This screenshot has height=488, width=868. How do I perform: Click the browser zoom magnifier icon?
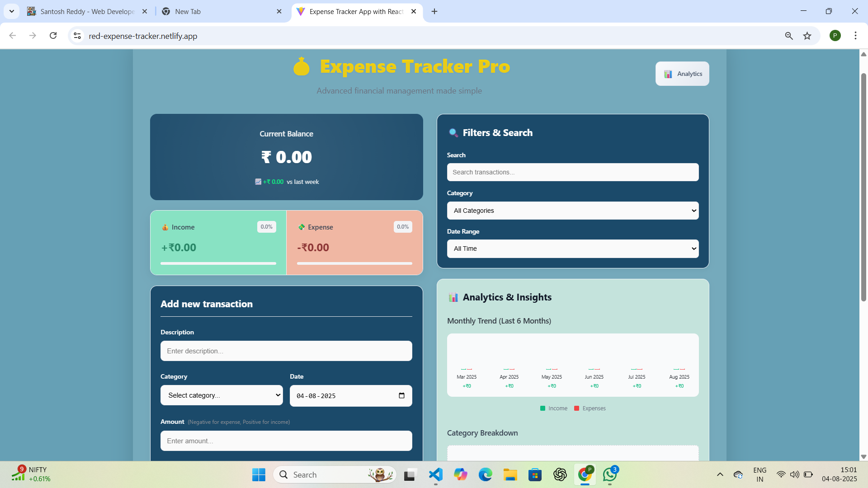coord(789,36)
